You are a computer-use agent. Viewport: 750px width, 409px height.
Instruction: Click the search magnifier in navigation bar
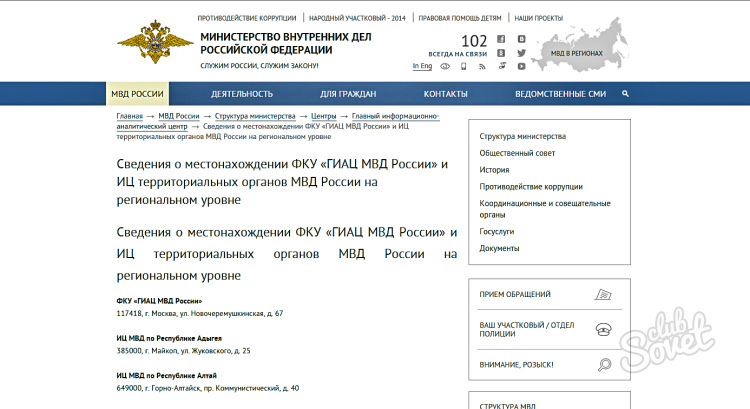625,93
